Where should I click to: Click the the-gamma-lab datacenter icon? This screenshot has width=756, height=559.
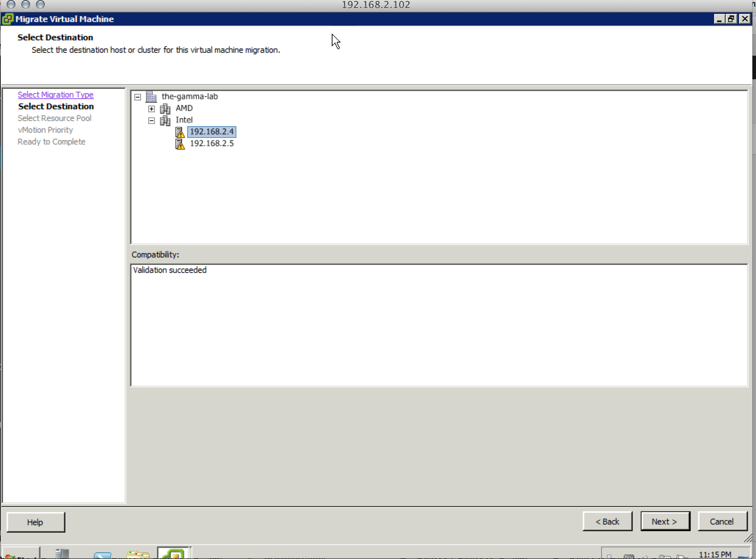(151, 97)
